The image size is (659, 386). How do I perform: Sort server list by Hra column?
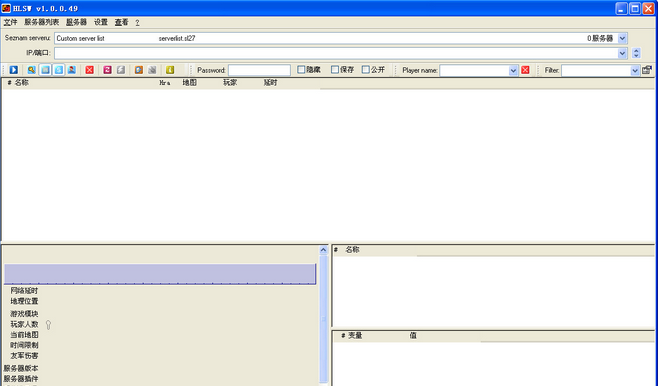coord(165,83)
